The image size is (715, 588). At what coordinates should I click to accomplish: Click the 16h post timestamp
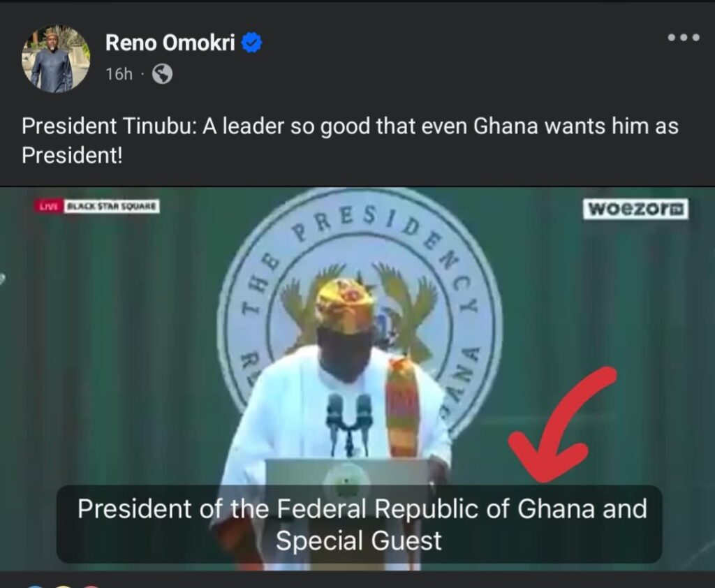[x=119, y=74]
